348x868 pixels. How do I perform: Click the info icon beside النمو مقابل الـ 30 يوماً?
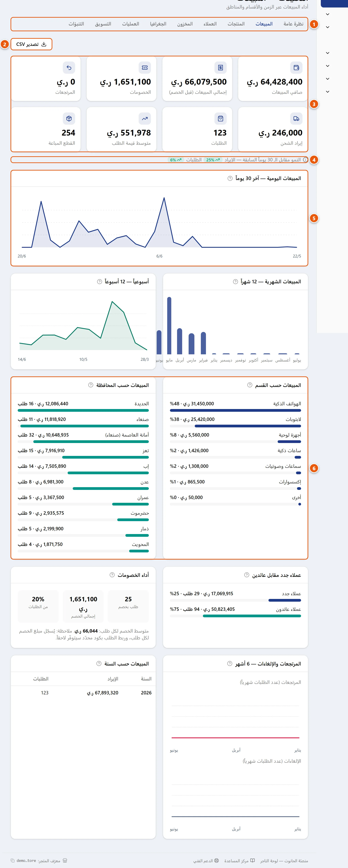coord(305,160)
